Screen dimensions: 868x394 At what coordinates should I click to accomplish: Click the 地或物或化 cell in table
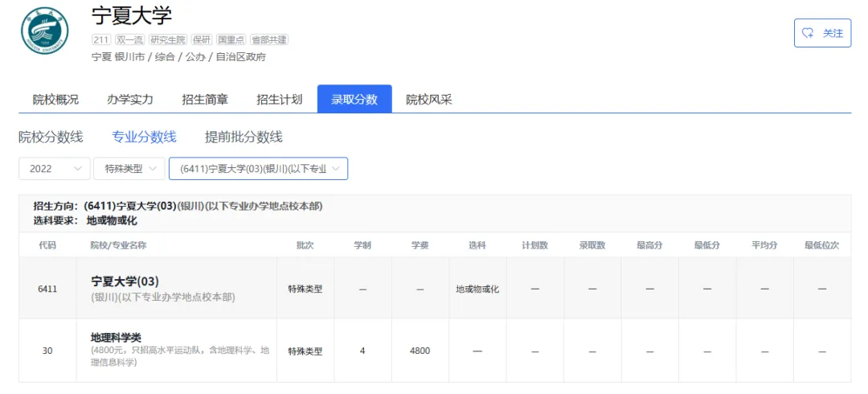477,289
